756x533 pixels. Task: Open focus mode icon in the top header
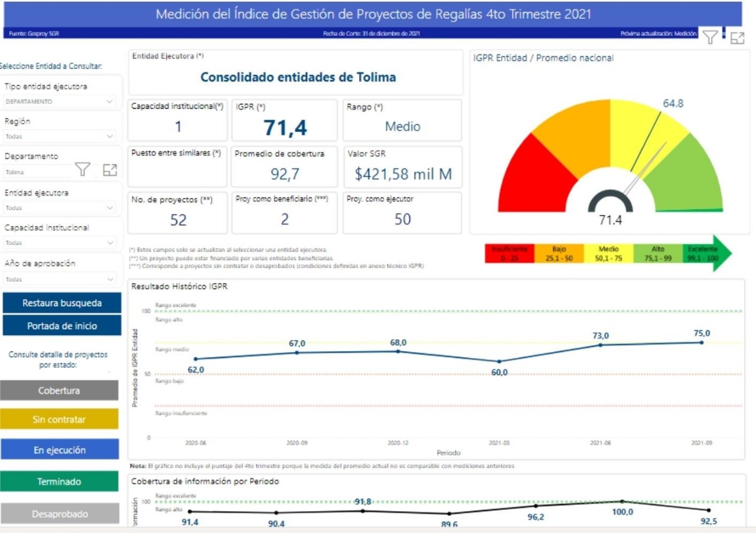[737, 38]
